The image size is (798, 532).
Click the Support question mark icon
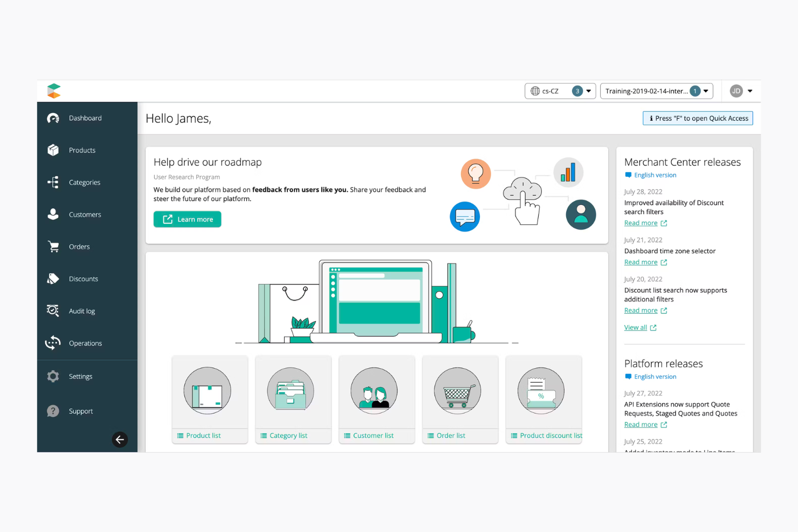53,411
